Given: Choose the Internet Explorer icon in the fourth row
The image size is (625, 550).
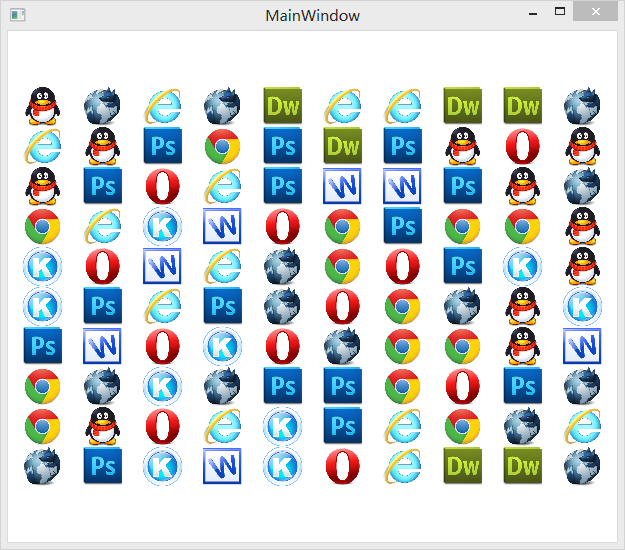Looking at the screenshot, I should pos(102,226).
